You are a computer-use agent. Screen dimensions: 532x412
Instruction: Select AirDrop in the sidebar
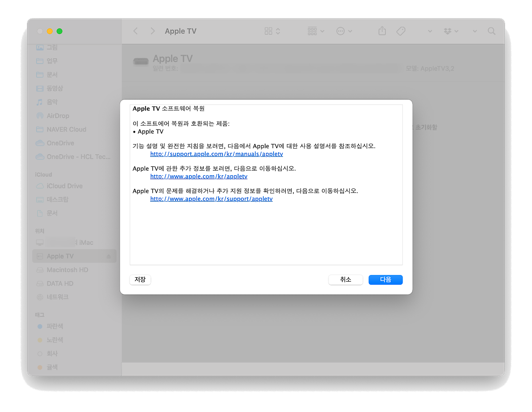(74, 116)
